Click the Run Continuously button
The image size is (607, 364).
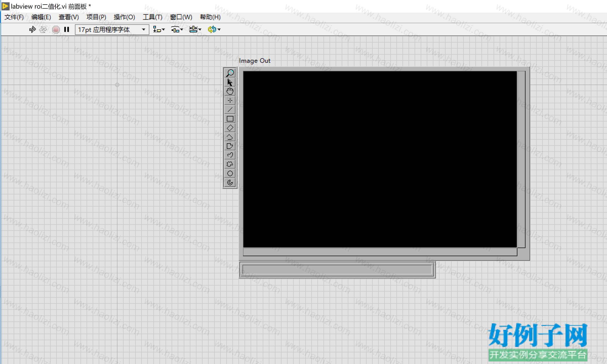[x=43, y=29]
